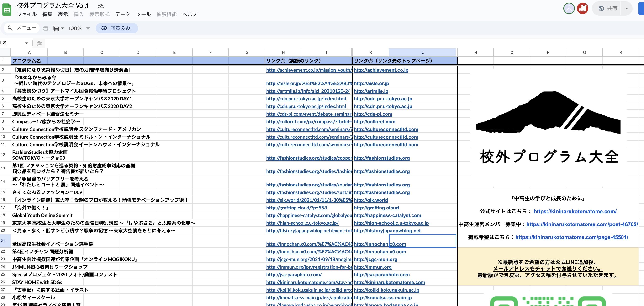The height and width of the screenshot is (306, 644).
Task: Open the name box L21 dropdown
Action: tap(27, 43)
